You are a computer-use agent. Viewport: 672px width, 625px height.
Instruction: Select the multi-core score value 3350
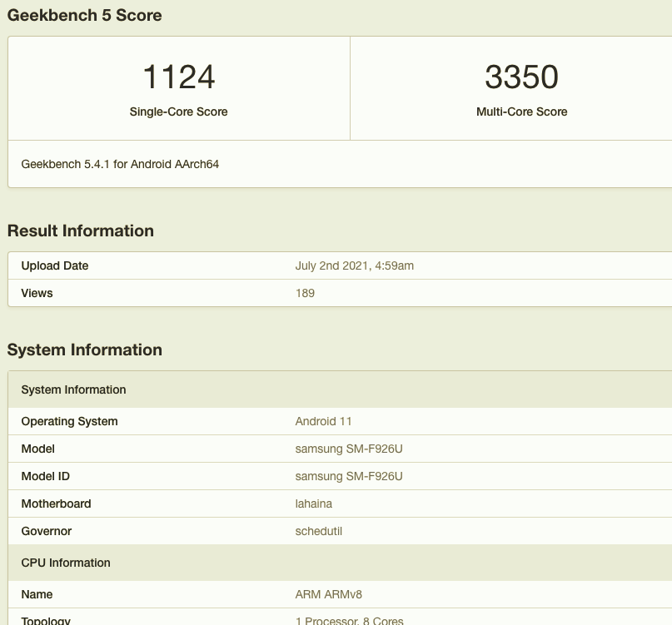[521, 77]
